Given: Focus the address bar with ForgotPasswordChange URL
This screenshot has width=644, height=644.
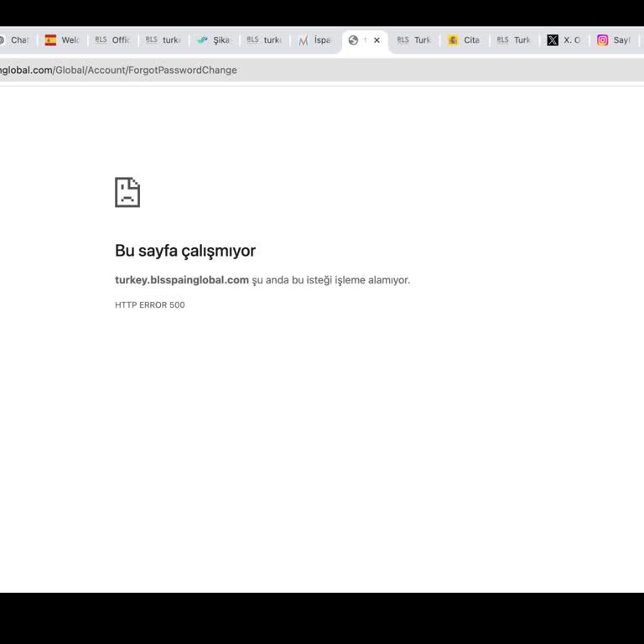Looking at the screenshot, I should 322,70.
